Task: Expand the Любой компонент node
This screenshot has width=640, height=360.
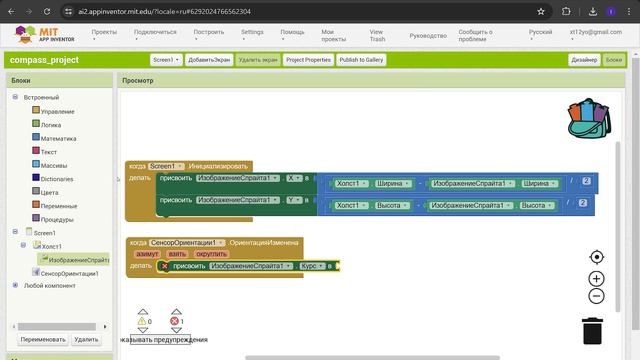Action: (15, 285)
